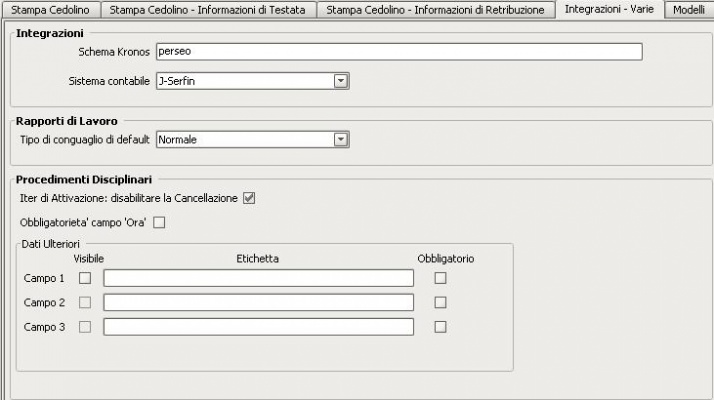The height and width of the screenshot is (400, 714).
Task: Check the Obbligatorio box for Campo 3
Action: (x=440, y=326)
